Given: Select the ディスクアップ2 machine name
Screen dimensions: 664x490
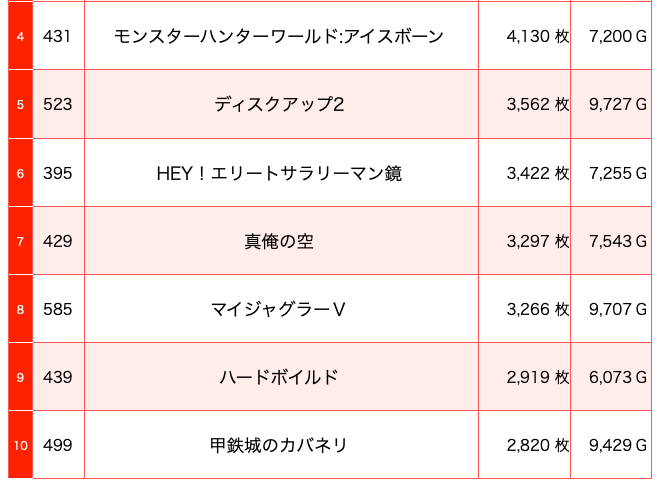Looking at the screenshot, I should (279, 104).
